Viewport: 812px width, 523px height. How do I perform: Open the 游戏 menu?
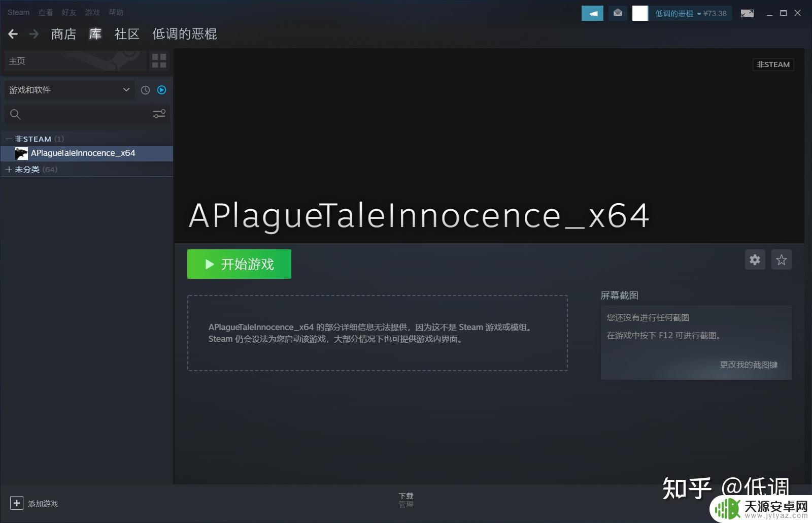[92, 12]
